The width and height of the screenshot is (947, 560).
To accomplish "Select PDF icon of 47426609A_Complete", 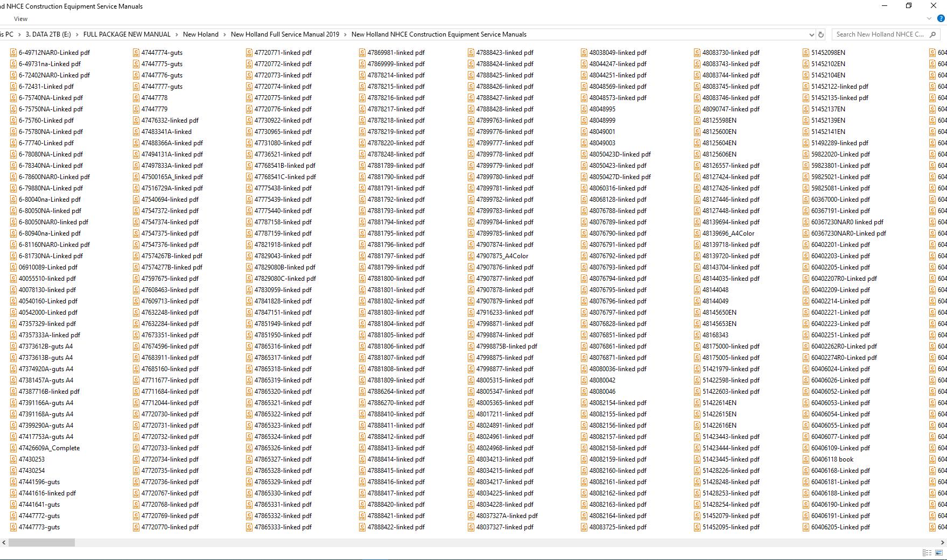I will tap(13, 448).
